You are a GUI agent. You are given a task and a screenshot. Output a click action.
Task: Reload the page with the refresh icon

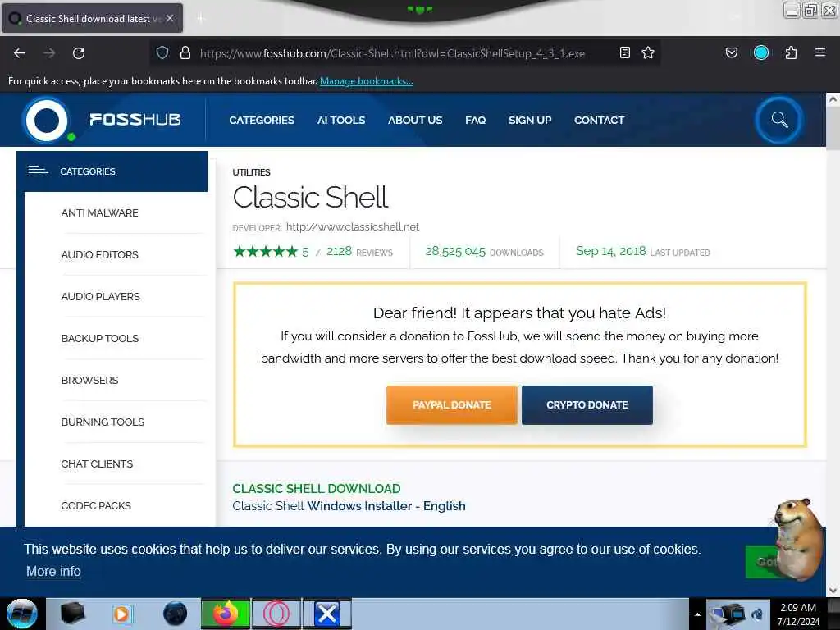79,53
